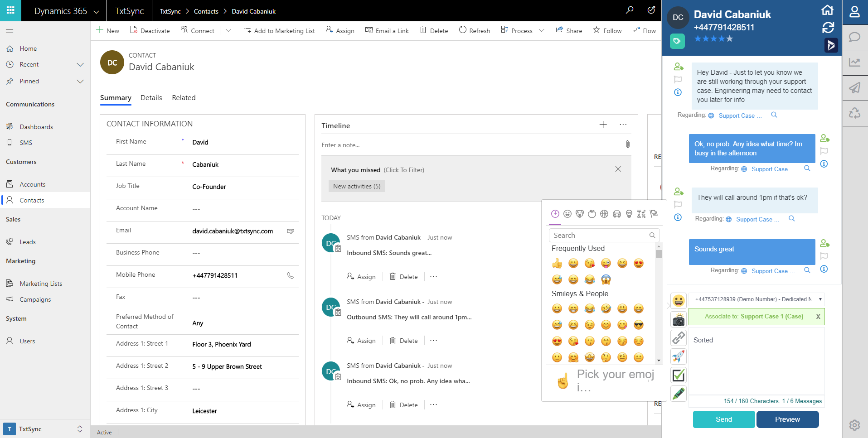
Task: Open the green tag icon under avatar
Action: tap(677, 41)
